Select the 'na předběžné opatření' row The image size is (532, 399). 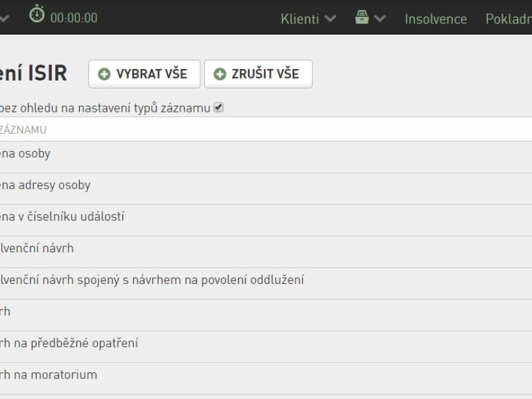[x=266, y=346]
